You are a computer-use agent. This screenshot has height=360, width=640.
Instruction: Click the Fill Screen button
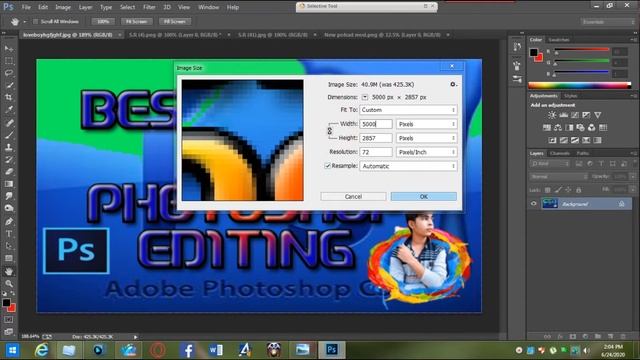[x=175, y=21]
